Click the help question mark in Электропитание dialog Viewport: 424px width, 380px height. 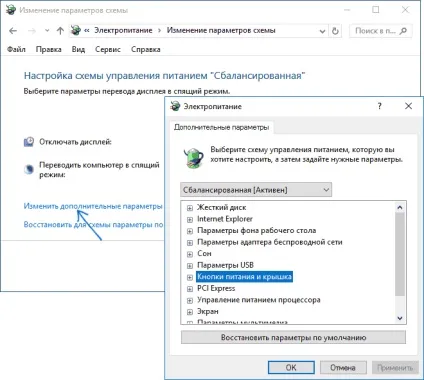pyautogui.click(x=379, y=106)
